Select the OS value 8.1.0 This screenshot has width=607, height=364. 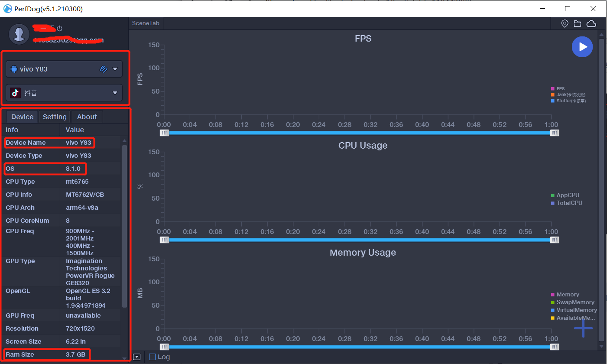(x=73, y=169)
